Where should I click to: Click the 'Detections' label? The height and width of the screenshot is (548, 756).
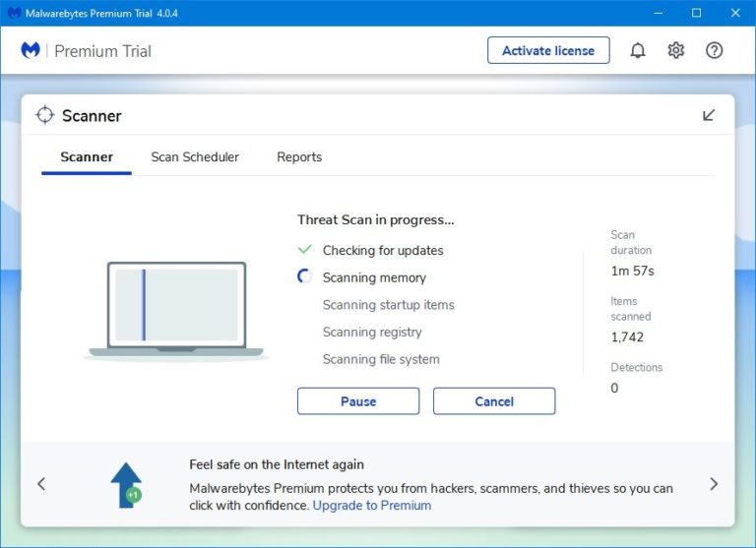pyautogui.click(x=637, y=367)
